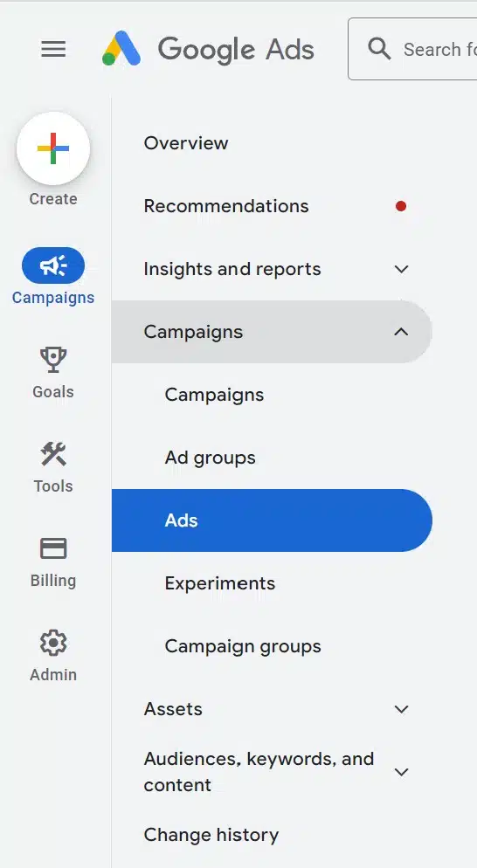The height and width of the screenshot is (868, 477).
Task: Click the Google Ads logo
Action: [208, 49]
